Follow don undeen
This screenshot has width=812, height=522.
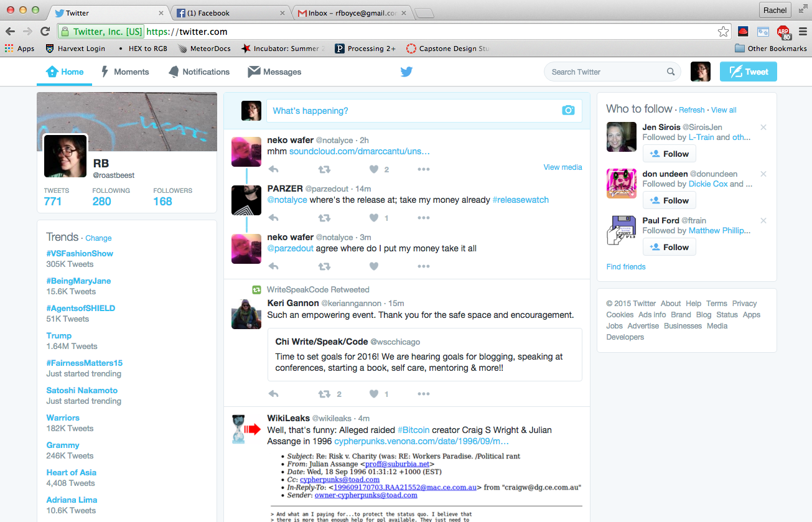pos(670,200)
